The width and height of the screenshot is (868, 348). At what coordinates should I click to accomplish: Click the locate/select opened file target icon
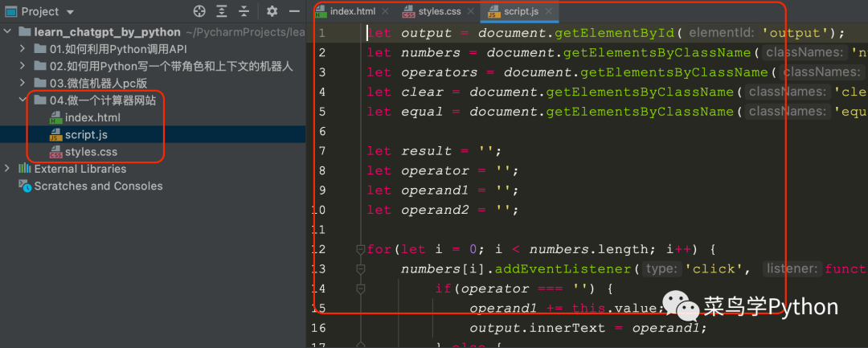[200, 11]
